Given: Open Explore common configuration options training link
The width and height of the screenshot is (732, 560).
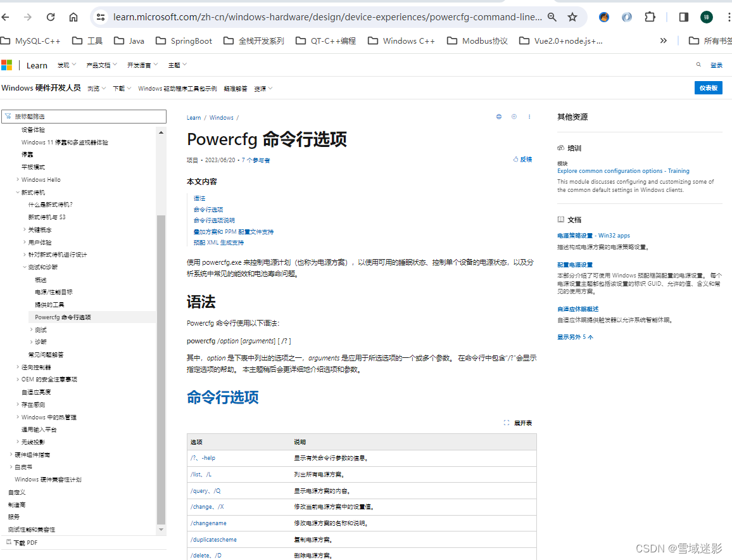Looking at the screenshot, I should (x=623, y=171).
